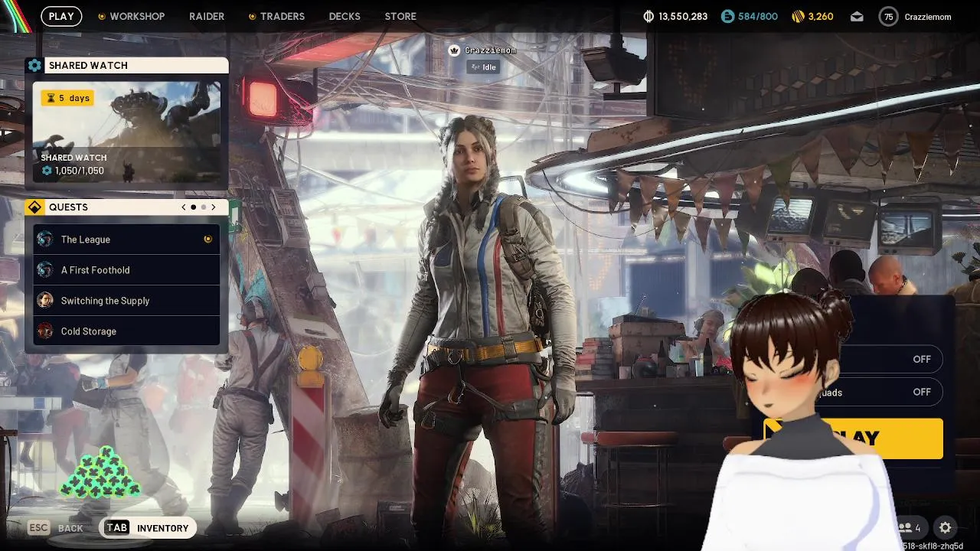980x551 pixels.
Task: Click A First Foothold quest portrait
Action: point(45,270)
